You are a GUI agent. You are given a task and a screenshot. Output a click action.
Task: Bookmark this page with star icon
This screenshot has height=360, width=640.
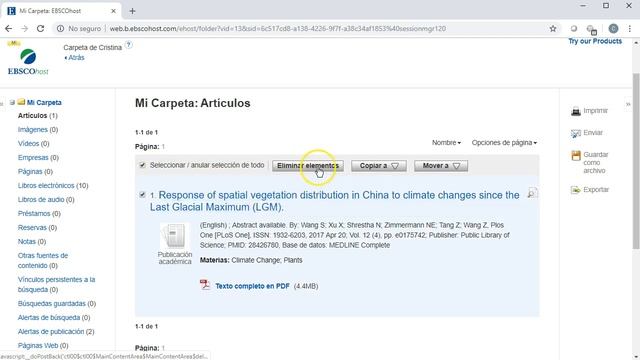[553, 29]
